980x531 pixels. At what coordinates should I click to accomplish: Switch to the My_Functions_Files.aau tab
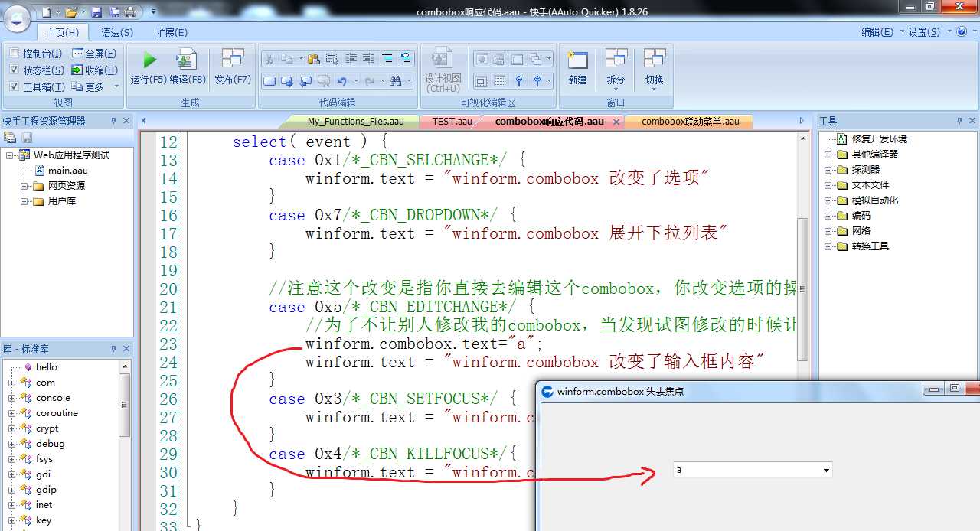click(355, 121)
